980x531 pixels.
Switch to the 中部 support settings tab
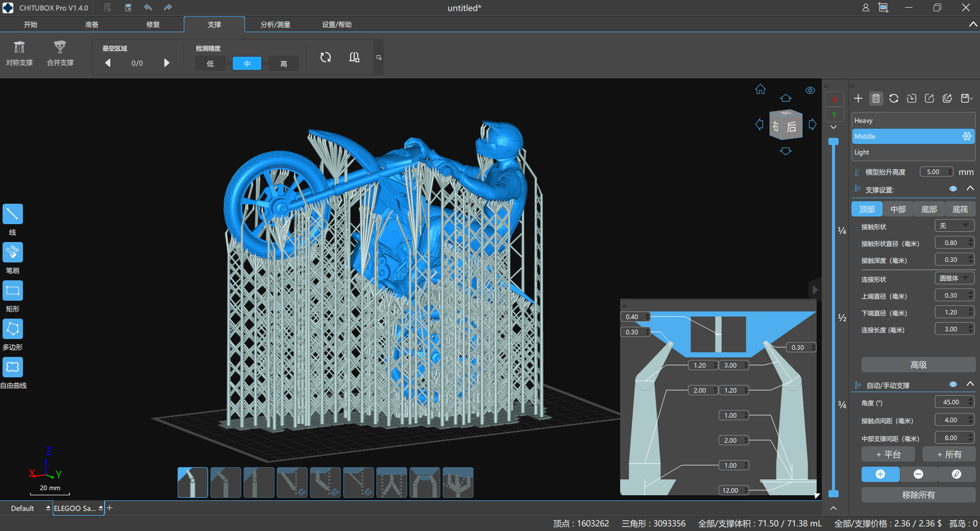click(x=898, y=209)
